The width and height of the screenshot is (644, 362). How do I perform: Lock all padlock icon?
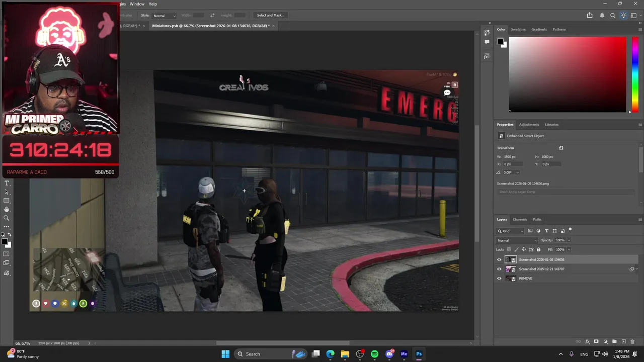(538, 249)
